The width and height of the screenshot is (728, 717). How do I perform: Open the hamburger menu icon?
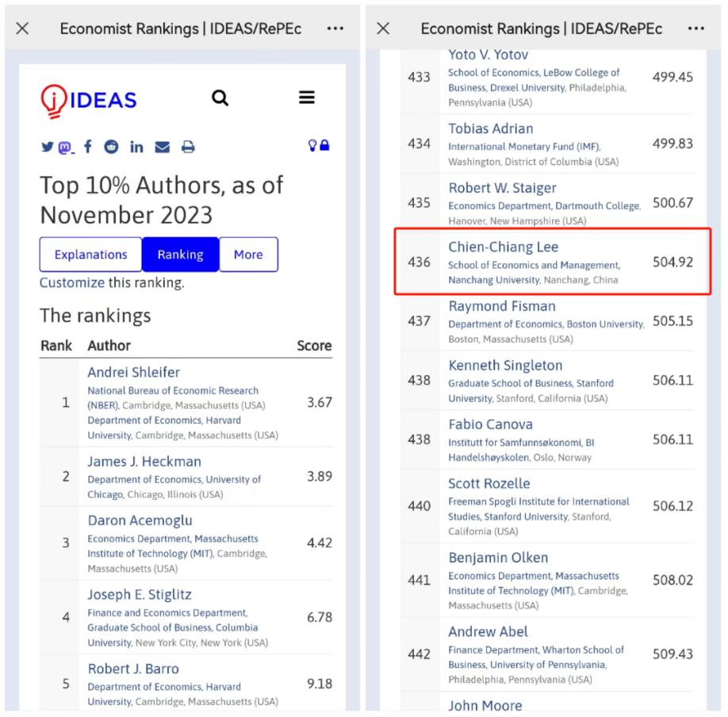coord(306,98)
